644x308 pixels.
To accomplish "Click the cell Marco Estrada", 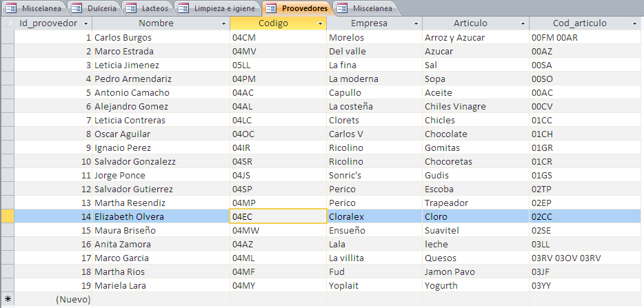I will click(x=161, y=51).
